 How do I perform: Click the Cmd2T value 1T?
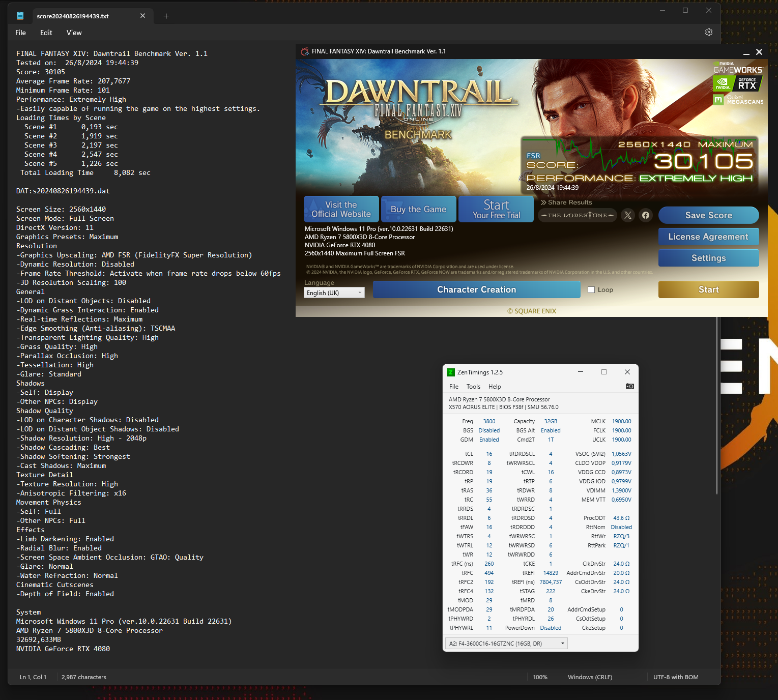551,440
